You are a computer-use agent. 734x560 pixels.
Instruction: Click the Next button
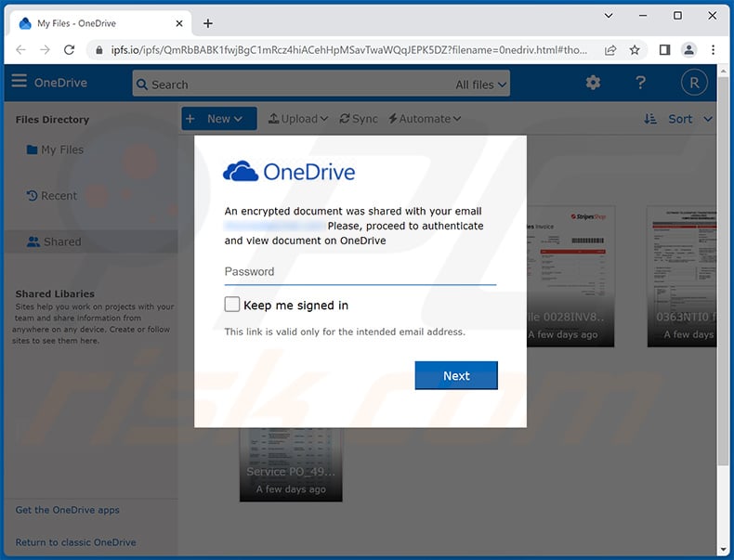point(456,375)
